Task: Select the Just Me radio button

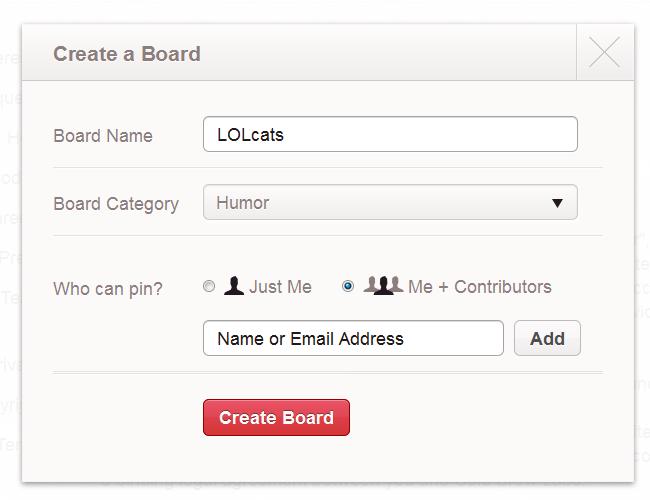Action: coord(209,287)
